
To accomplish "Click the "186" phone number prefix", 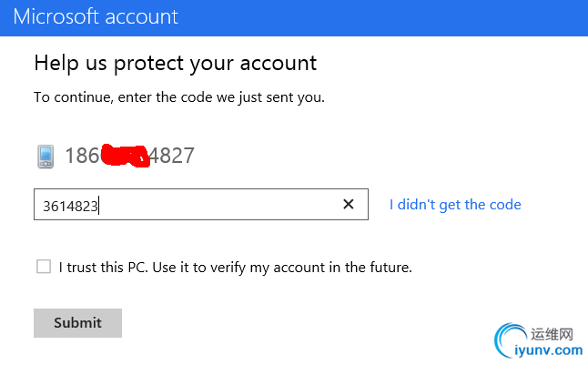I will tap(82, 156).
